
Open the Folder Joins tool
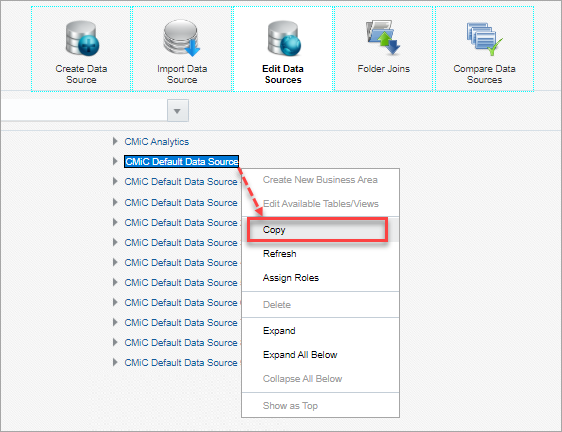[384, 49]
